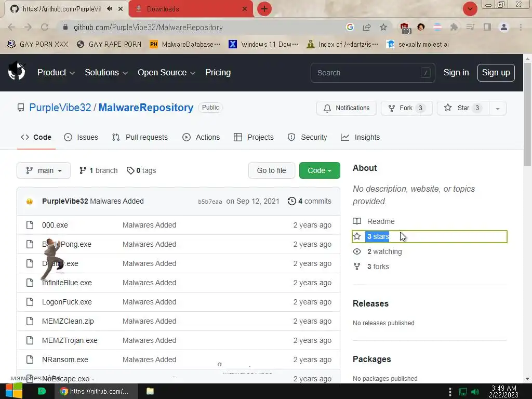The image size is (532, 399).
Task: Switch to the Insights tab
Action: point(361,137)
